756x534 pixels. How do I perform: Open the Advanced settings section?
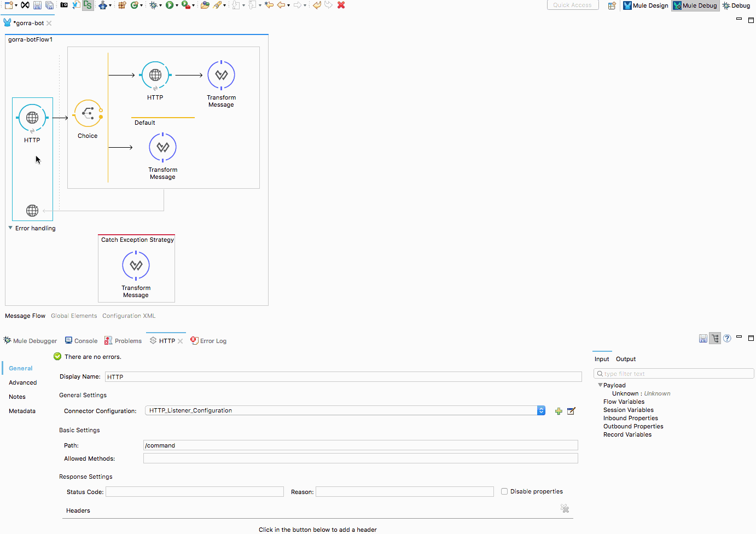[23, 382]
